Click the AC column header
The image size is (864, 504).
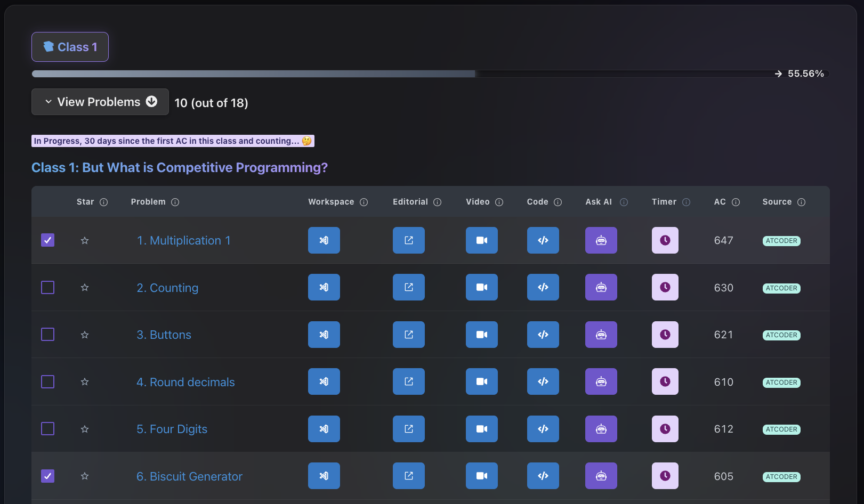(x=720, y=202)
